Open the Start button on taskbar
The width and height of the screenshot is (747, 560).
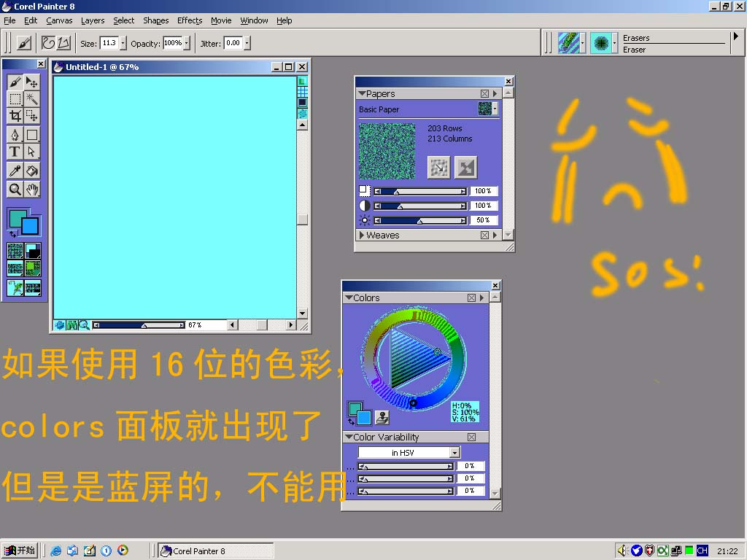coord(20,551)
